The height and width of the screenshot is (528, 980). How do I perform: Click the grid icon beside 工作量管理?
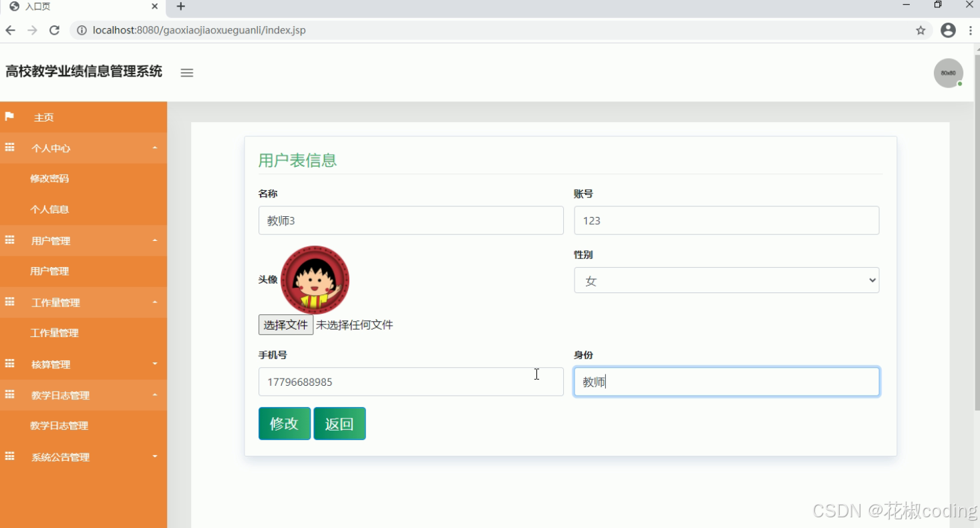coord(9,302)
